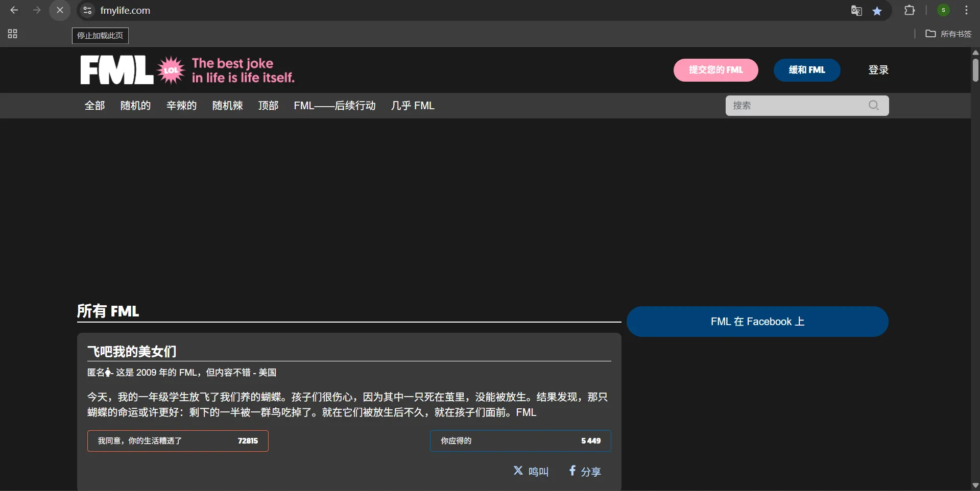
Task: Click the 登录 login link
Action: (x=878, y=70)
